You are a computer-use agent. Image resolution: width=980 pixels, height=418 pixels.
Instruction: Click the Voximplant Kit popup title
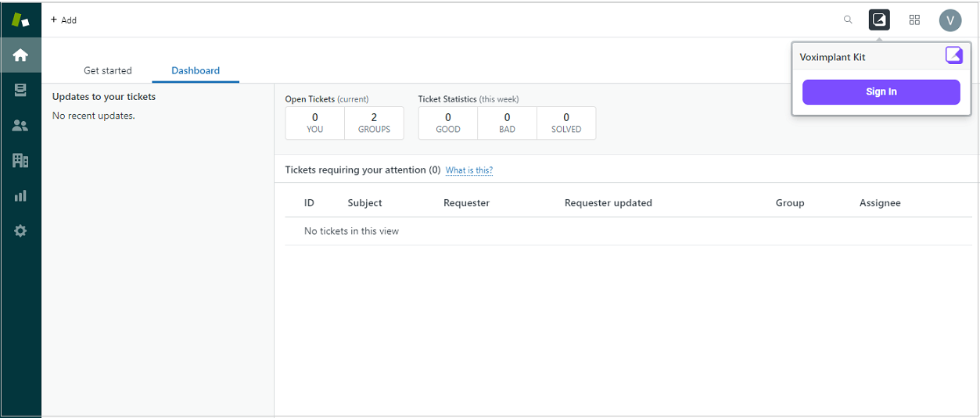[832, 57]
